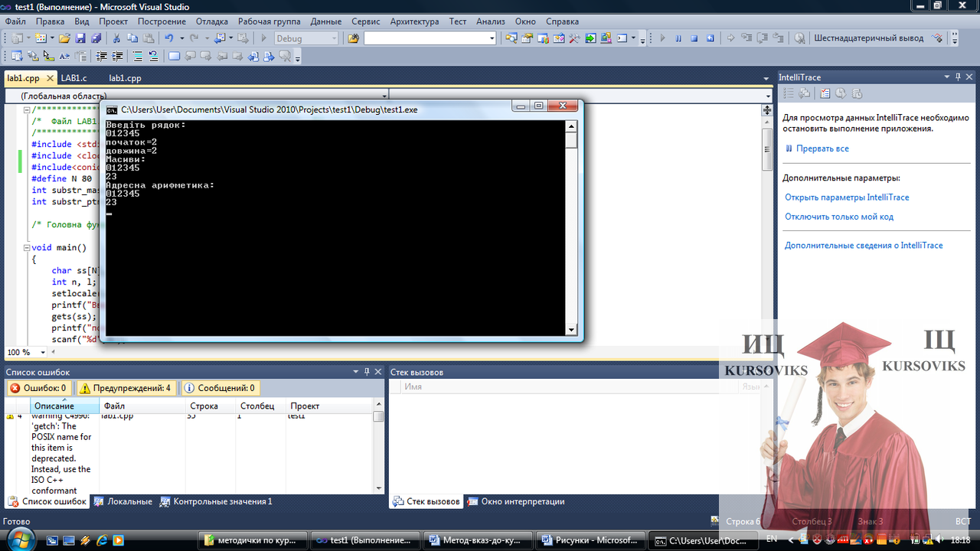The height and width of the screenshot is (551, 980).
Task: Open Properties window toolbar icon
Action: coord(527,38)
